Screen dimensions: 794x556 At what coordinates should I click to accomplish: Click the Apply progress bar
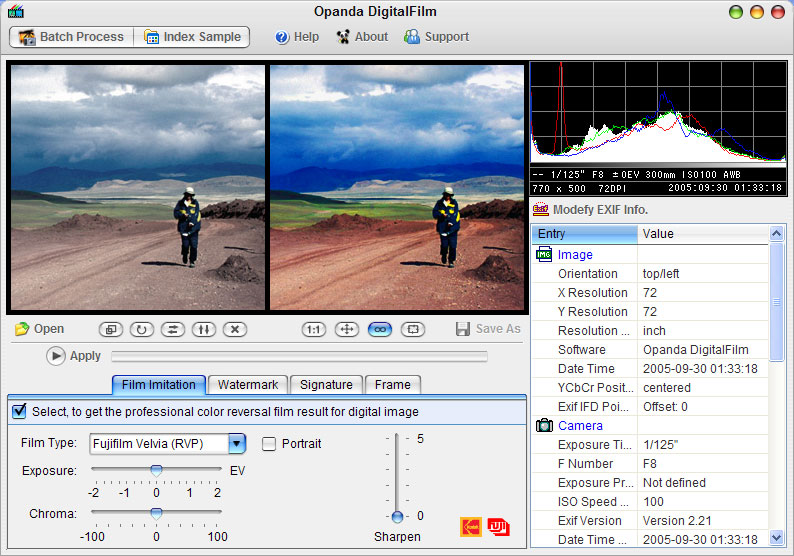tap(299, 356)
